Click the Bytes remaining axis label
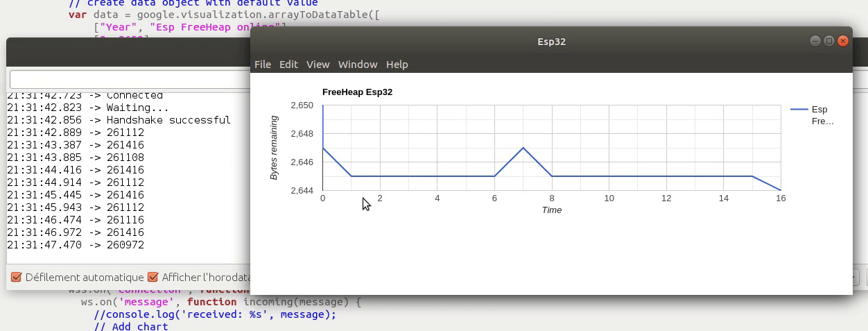 coord(274,148)
